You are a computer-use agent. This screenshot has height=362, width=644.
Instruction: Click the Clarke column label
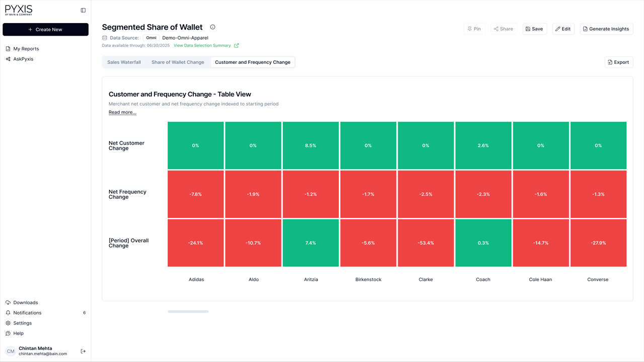click(x=426, y=280)
